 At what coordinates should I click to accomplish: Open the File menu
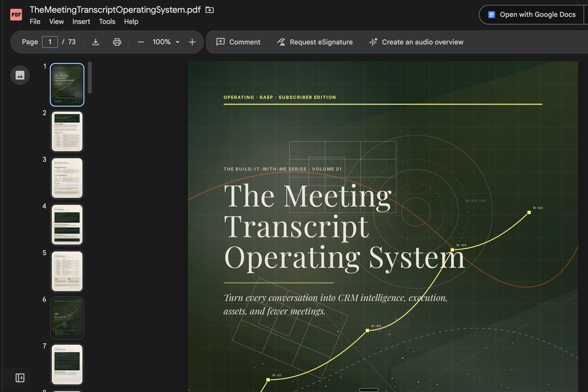35,22
